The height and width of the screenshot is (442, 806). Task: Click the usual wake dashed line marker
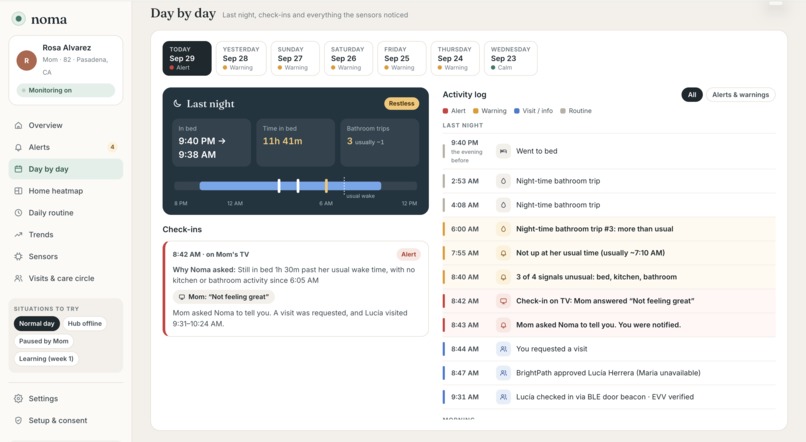click(x=344, y=186)
